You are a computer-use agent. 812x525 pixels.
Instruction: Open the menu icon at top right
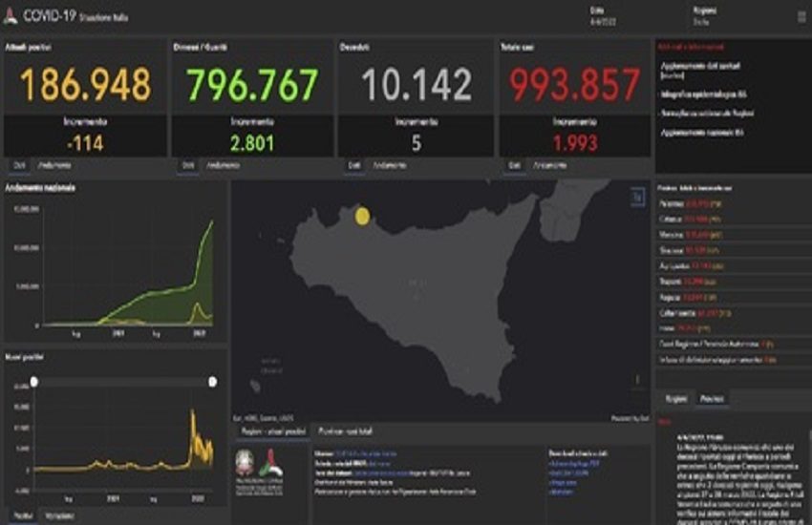tap(801, 16)
